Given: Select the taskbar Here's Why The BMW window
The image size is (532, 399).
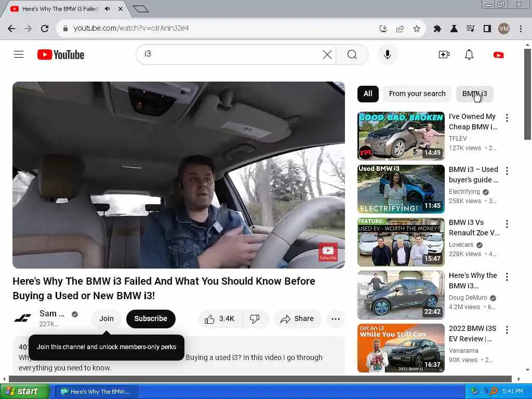Looking at the screenshot, I should (x=96, y=392).
